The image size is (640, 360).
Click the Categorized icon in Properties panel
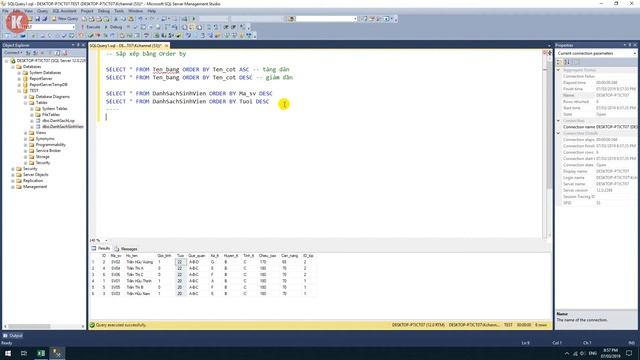coord(560,62)
